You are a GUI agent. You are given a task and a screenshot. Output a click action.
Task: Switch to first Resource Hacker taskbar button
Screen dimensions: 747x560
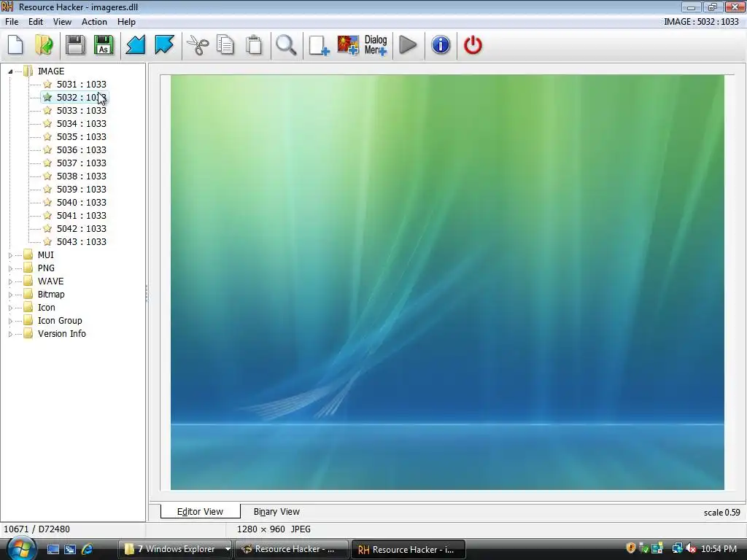tap(291, 549)
